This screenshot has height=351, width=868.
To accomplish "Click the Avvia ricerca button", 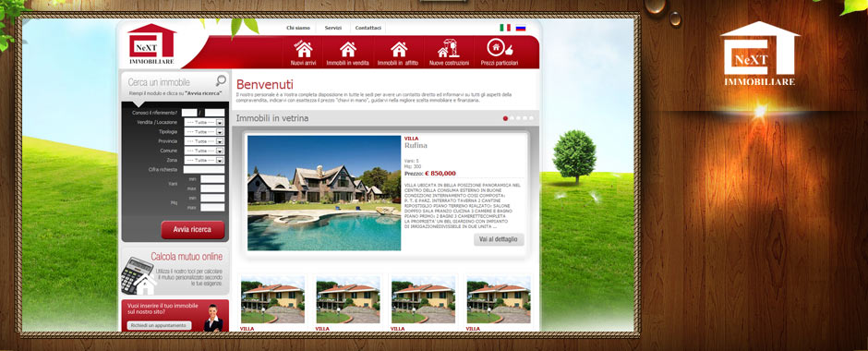I will 193,229.
